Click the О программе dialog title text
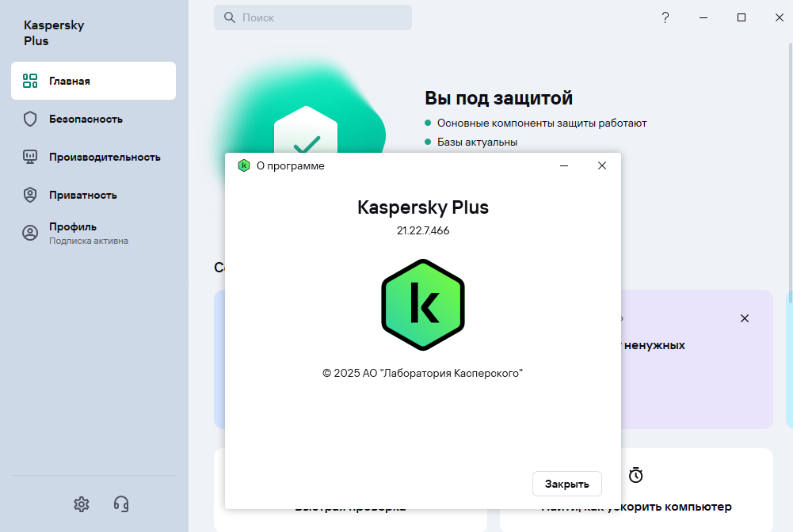The height and width of the screenshot is (532, 793). tap(290, 165)
